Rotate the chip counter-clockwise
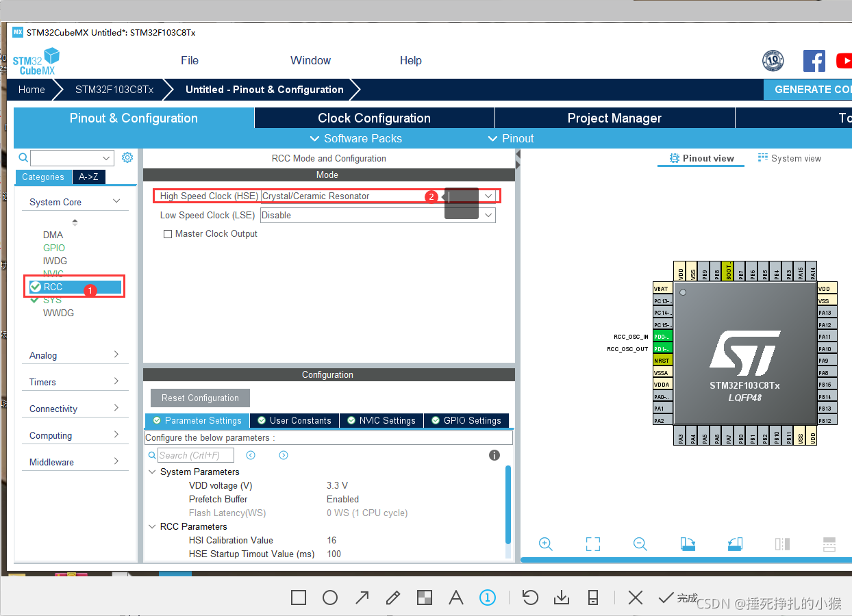The image size is (852, 616). pos(735,544)
